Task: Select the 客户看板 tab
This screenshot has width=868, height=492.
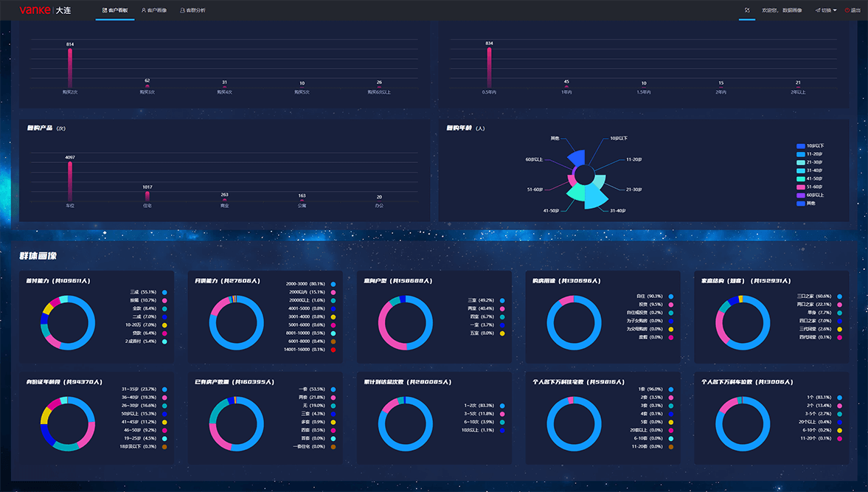Action: 114,10
